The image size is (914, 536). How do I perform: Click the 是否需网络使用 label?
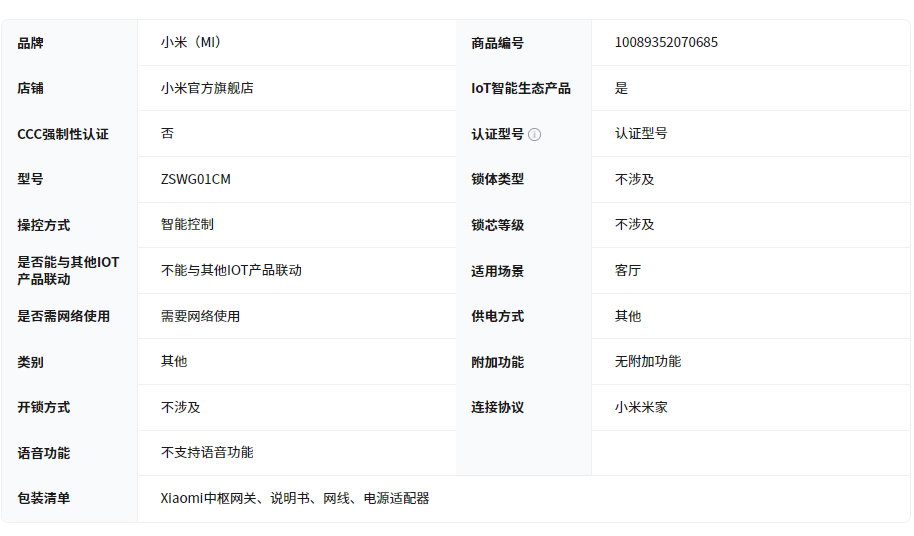[64, 316]
